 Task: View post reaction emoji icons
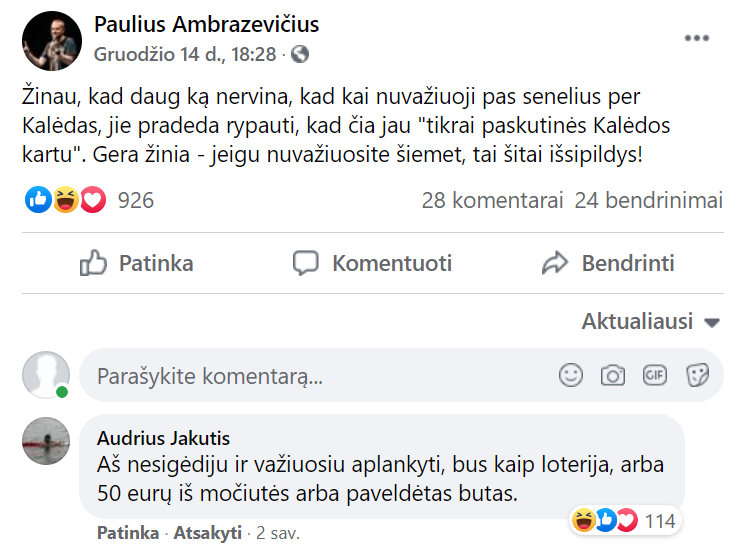tap(66, 200)
